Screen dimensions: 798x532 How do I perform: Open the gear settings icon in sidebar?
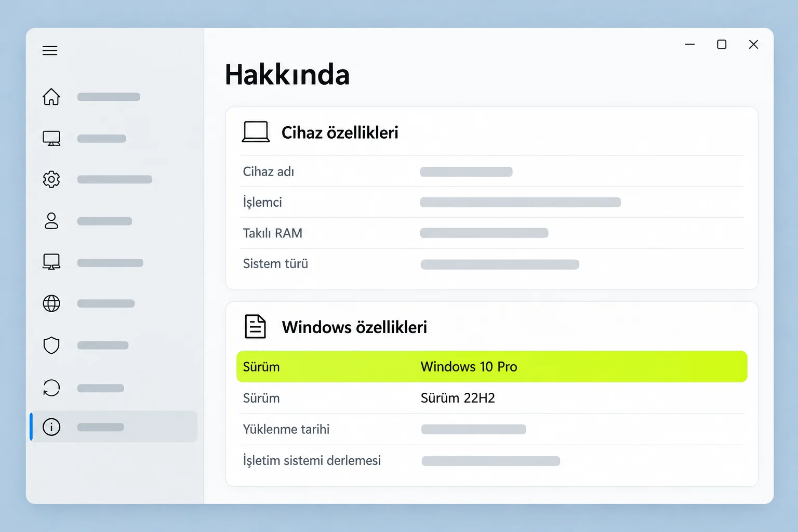[x=51, y=179]
